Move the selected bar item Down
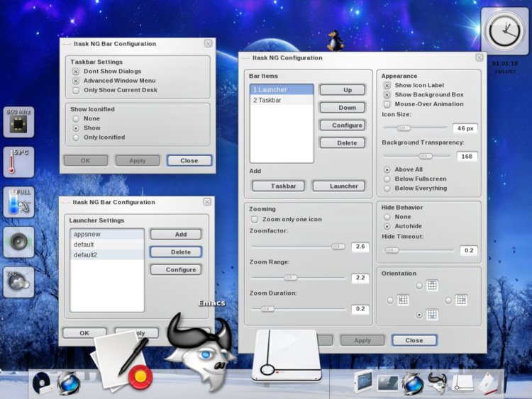 tap(343, 108)
